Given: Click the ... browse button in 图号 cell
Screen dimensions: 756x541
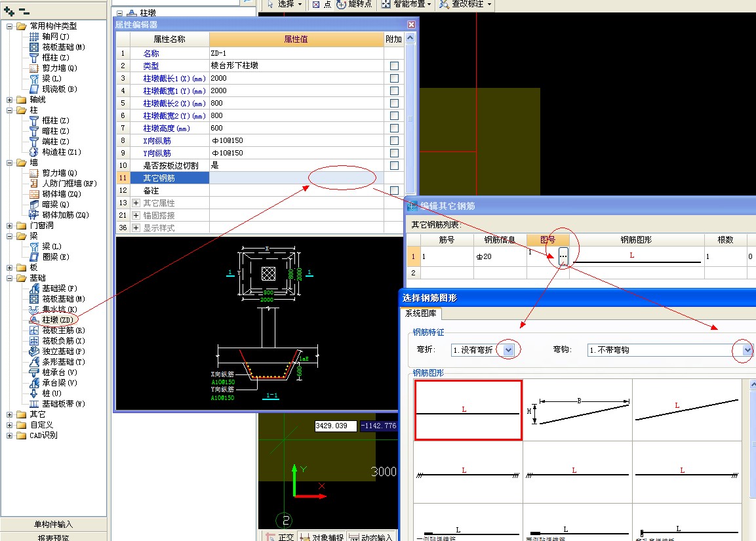Looking at the screenshot, I should point(563,256).
